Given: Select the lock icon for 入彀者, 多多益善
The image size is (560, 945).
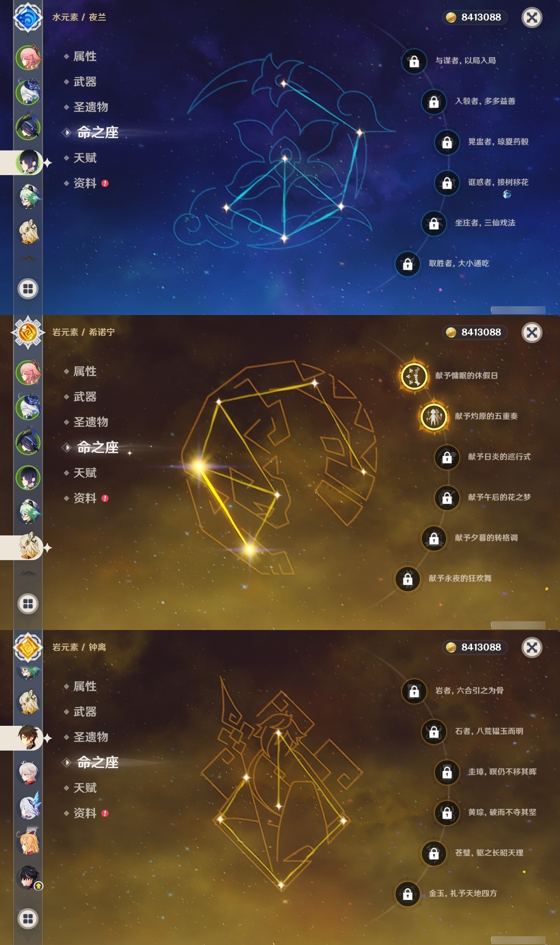Looking at the screenshot, I should pos(434,102).
